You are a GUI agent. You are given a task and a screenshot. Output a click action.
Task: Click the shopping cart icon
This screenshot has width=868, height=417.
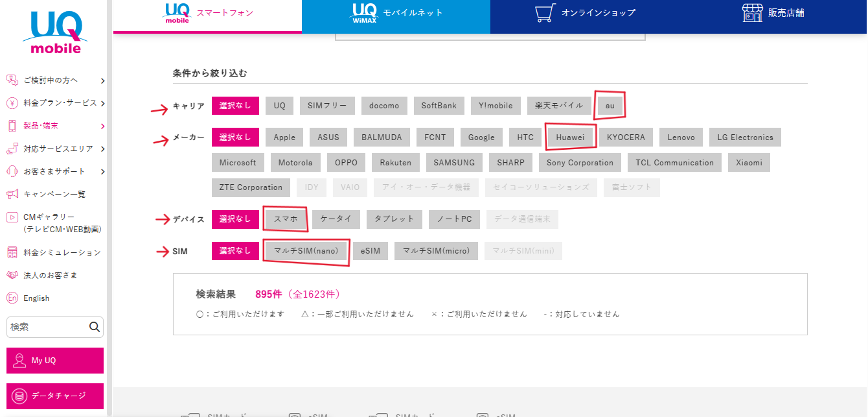[545, 13]
